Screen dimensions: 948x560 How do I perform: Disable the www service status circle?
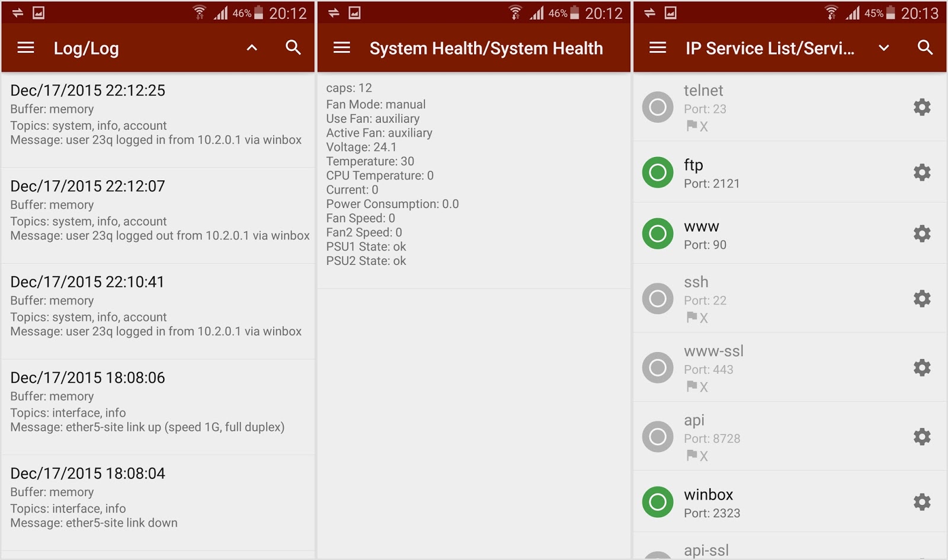[x=658, y=233]
